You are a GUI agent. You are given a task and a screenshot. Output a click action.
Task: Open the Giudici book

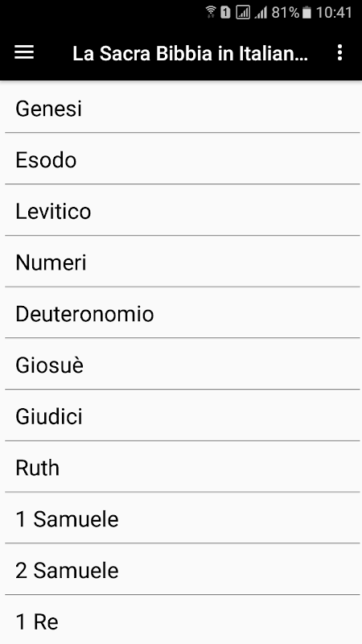183,415
